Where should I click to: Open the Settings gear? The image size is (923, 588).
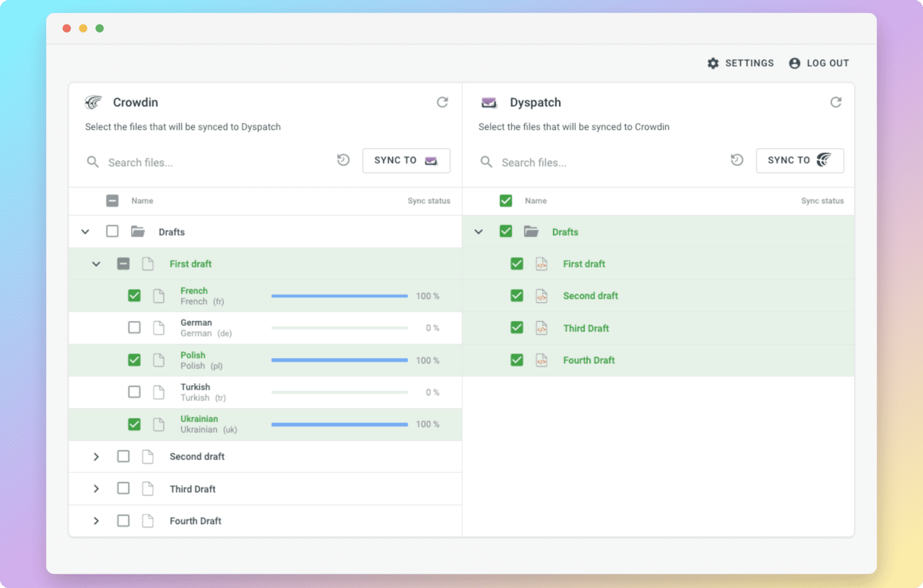pyautogui.click(x=713, y=63)
